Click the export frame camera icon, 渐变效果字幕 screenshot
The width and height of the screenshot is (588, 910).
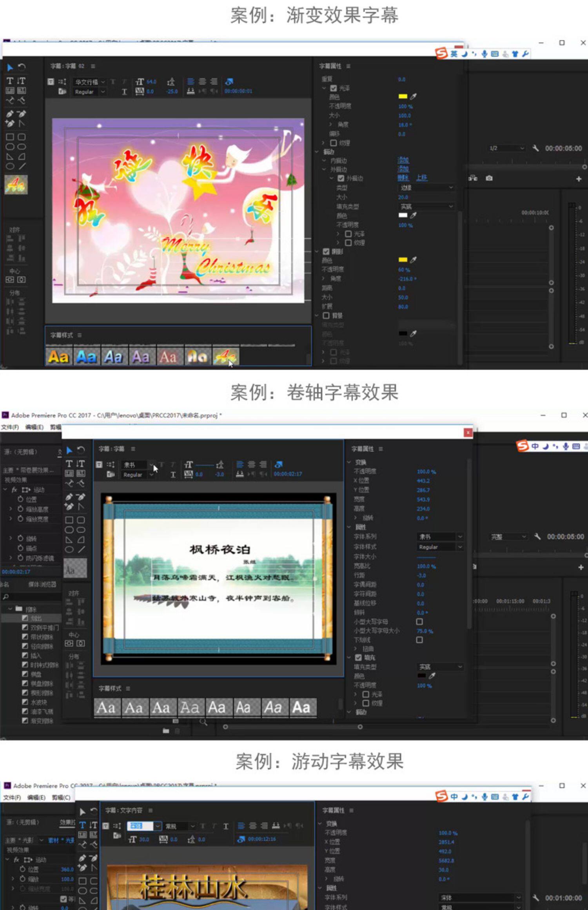(489, 178)
